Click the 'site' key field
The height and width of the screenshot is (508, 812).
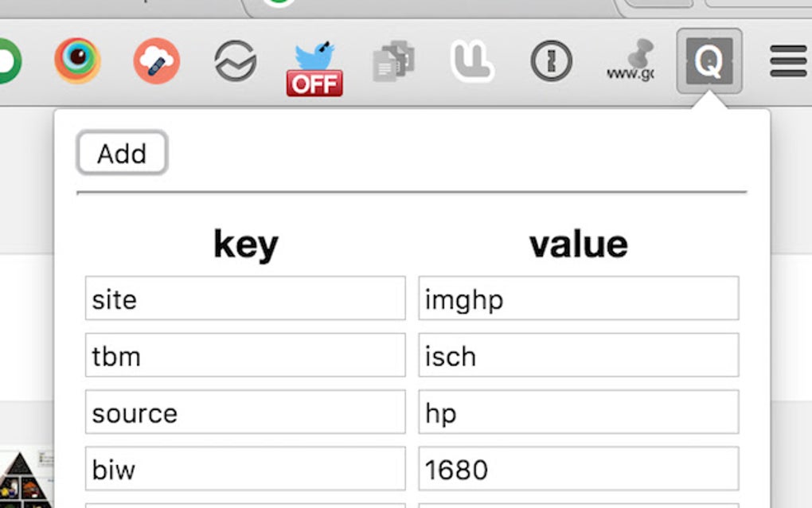245,299
